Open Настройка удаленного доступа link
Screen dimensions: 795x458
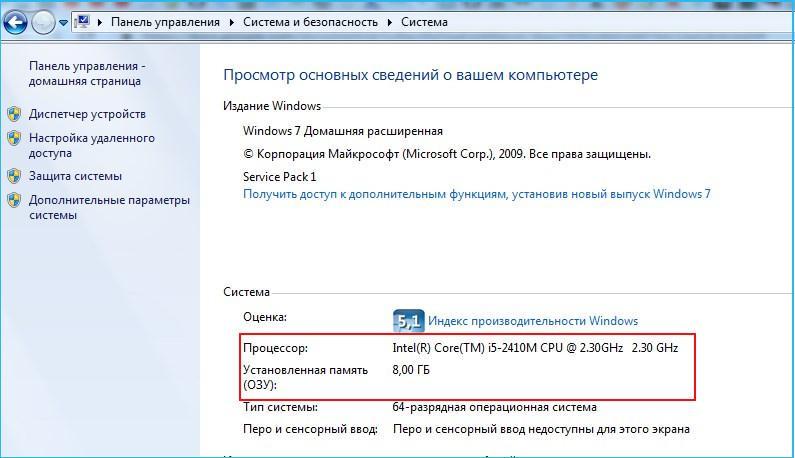pyautogui.click(x=92, y=146)
